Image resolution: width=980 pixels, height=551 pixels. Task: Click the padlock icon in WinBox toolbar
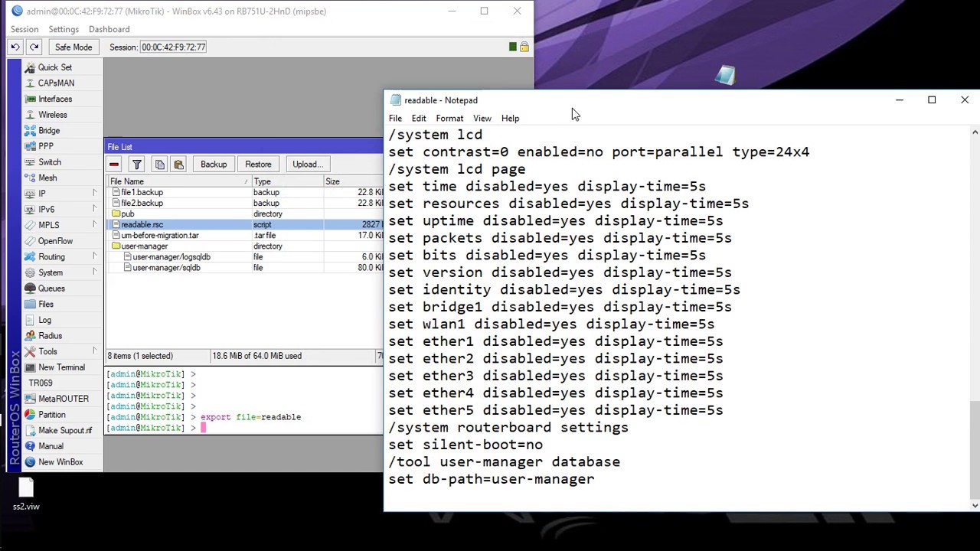click(x=524, y=47)
